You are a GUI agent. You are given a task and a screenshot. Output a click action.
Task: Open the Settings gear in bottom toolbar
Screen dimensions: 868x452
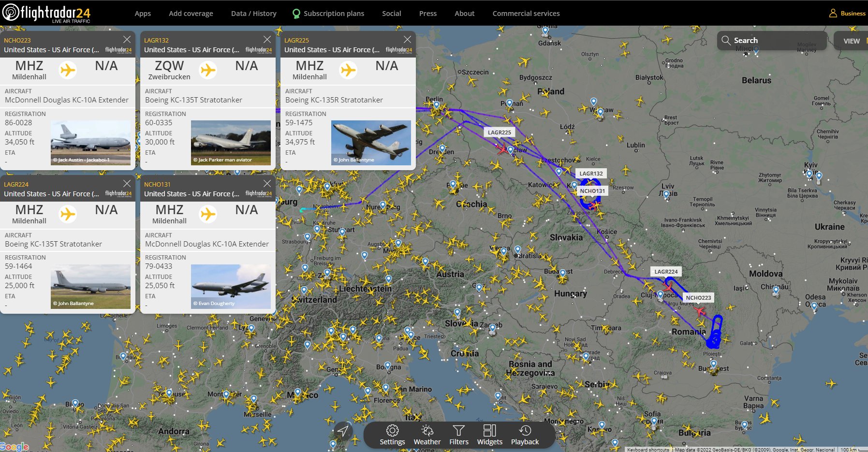392,435
